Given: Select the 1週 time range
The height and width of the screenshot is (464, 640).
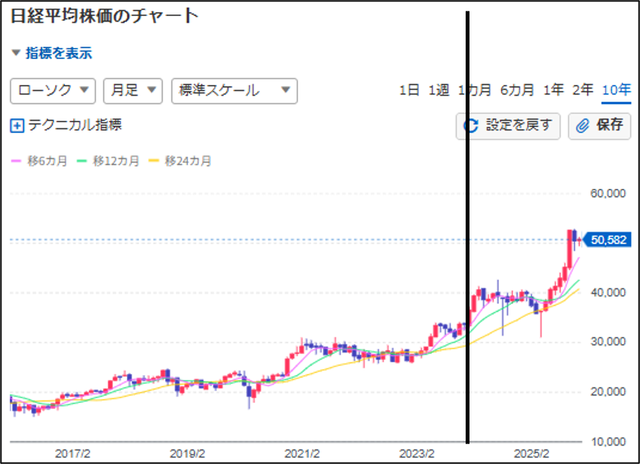Looking at the screenshot, I should pos(439,90).
